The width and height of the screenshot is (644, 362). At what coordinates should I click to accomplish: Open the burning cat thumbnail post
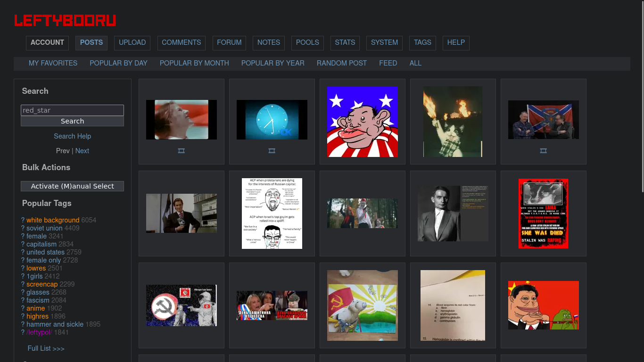[x=453, y=122]
